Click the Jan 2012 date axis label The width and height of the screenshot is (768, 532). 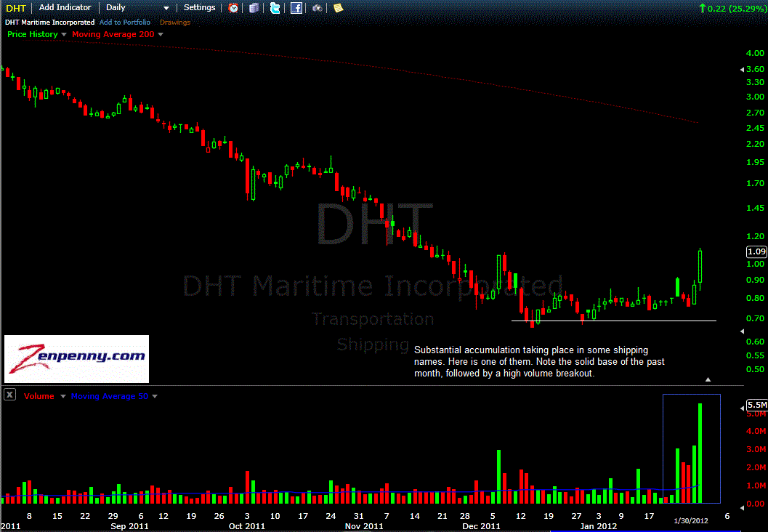[x=598, y=526]
